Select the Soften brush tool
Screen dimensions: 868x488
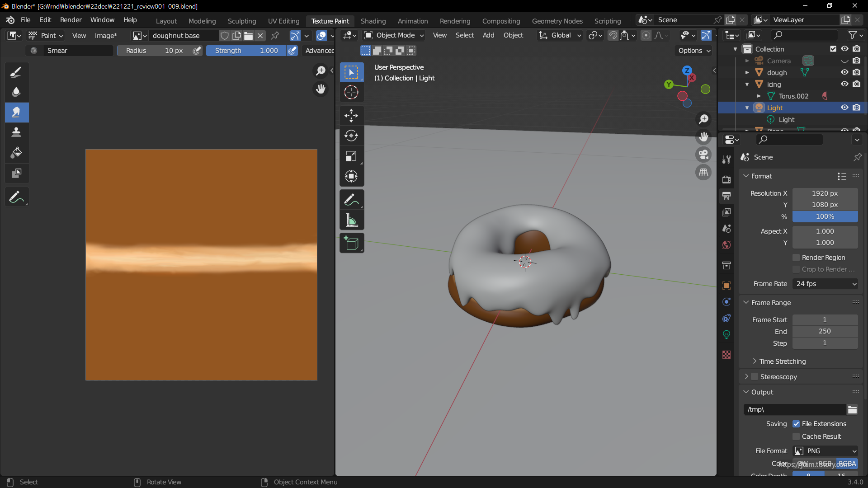(17, 92)
